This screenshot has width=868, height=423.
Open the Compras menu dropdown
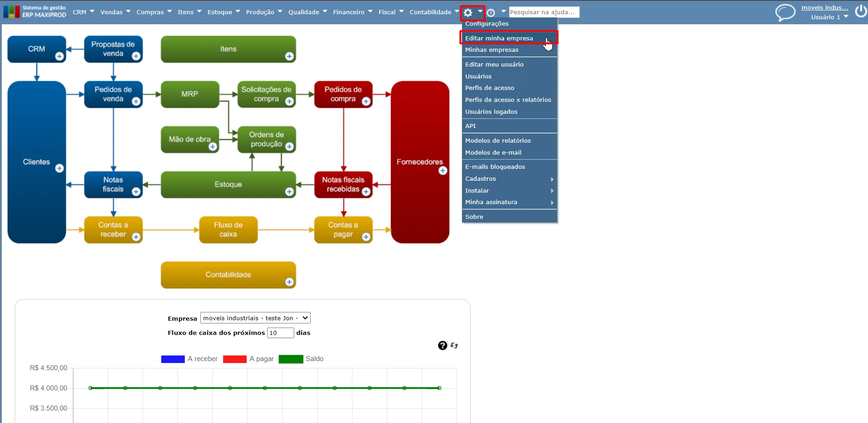pyautogui.click(x=154, y=12)
